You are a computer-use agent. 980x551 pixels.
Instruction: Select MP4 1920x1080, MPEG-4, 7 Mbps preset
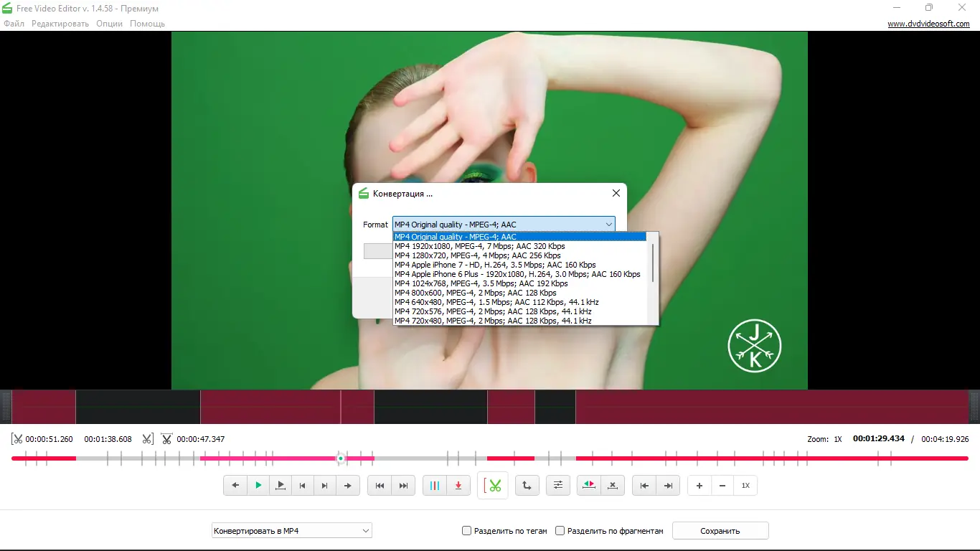pos(479,246)
